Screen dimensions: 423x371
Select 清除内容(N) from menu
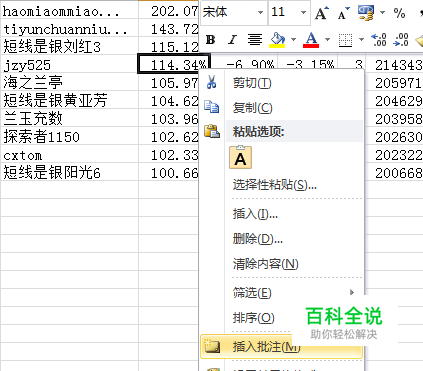266,264
